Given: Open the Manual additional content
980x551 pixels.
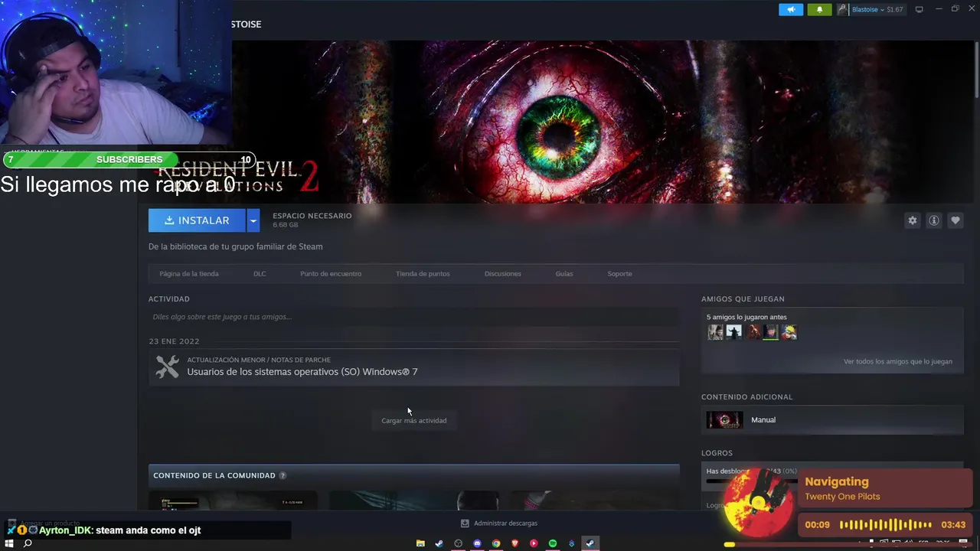Looking at the screenshot, I should [832, 419].
